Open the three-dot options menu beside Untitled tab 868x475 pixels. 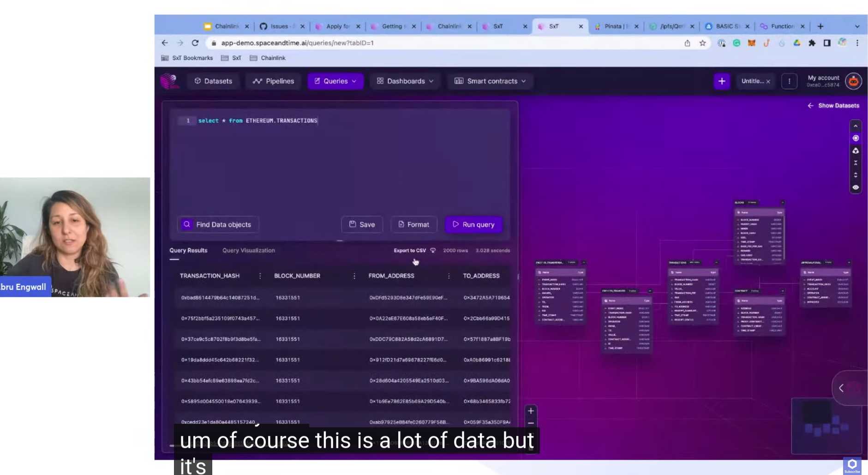point(789,81)
